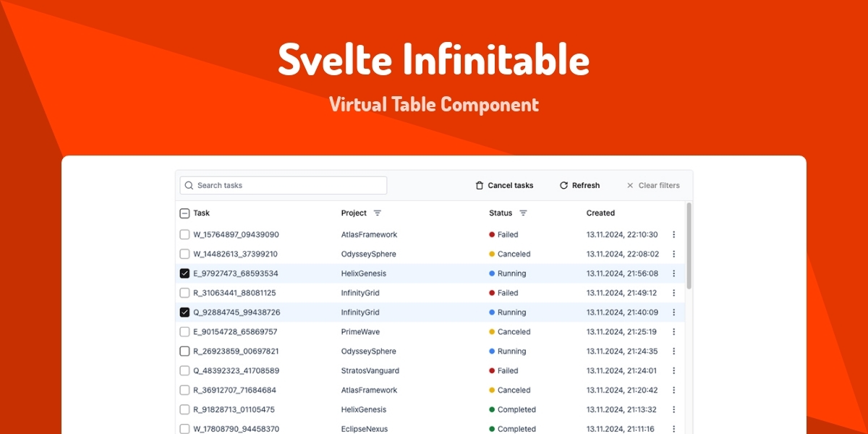Check the R_91828713_01105475 row checkbox
The height and width of the screenshot is (434, 868).
[184, 409]
